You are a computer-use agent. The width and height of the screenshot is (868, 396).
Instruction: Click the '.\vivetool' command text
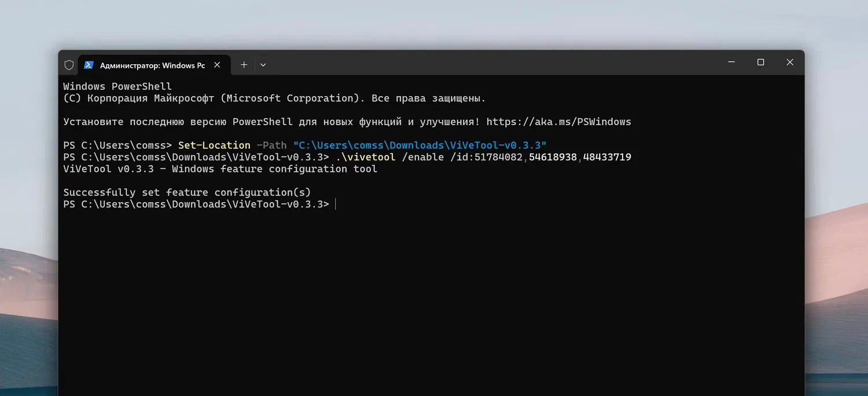(365, 157)
